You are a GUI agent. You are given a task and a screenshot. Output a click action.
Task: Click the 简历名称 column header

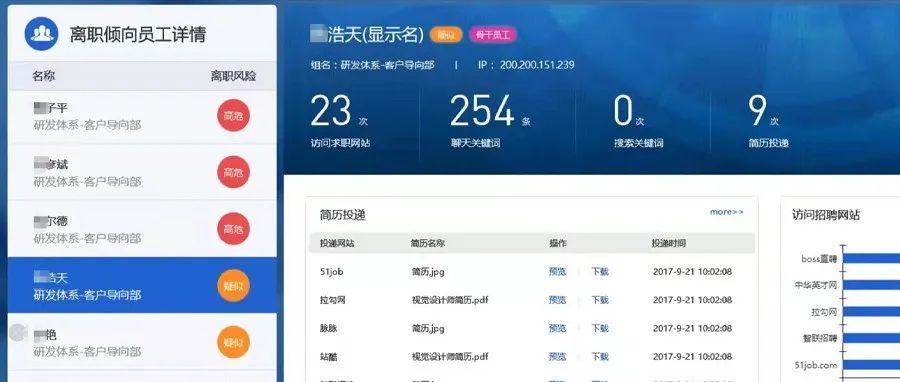428,243
